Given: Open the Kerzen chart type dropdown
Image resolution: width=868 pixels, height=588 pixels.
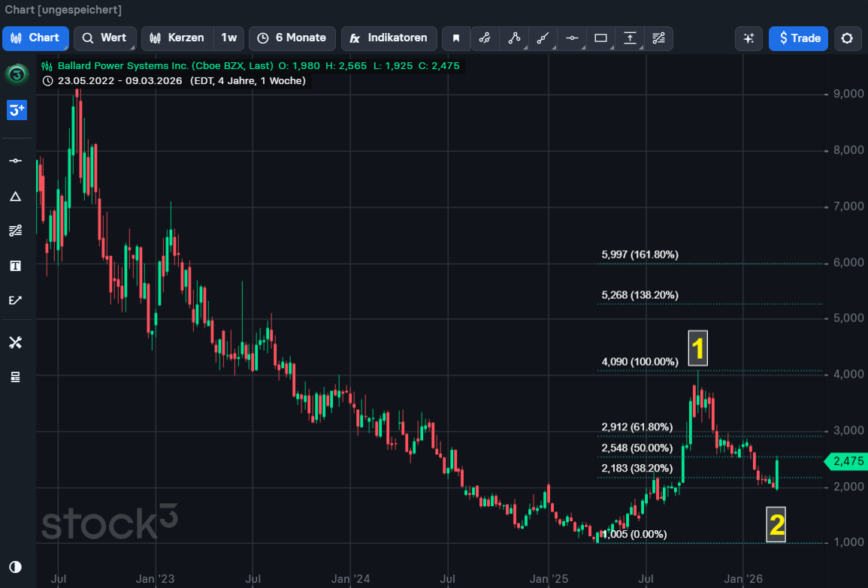Looking at the screenshot, I should [x=177, y=38].
